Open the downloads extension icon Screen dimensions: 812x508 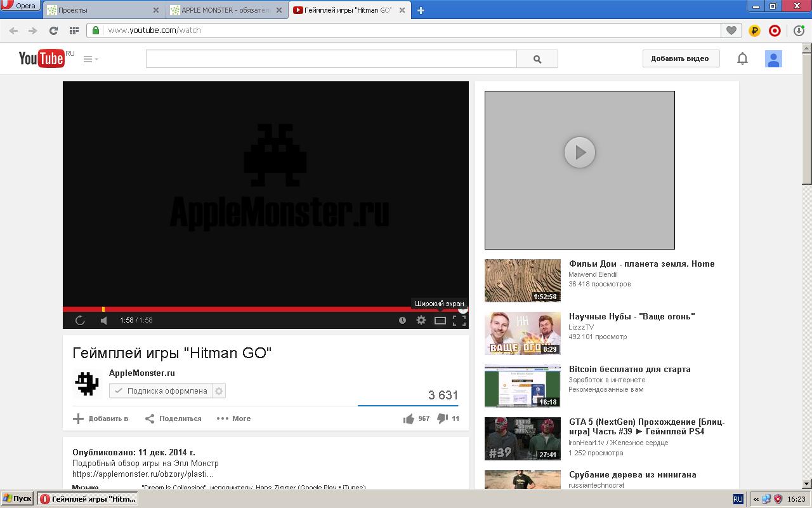(x=799, y=30)
